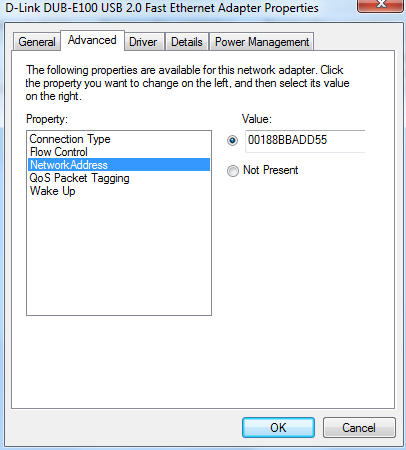Image resolution: width=406 pixels, height=450 pixels.
Task: Click into the 00188BBADD55 value field
Action: 305,141
